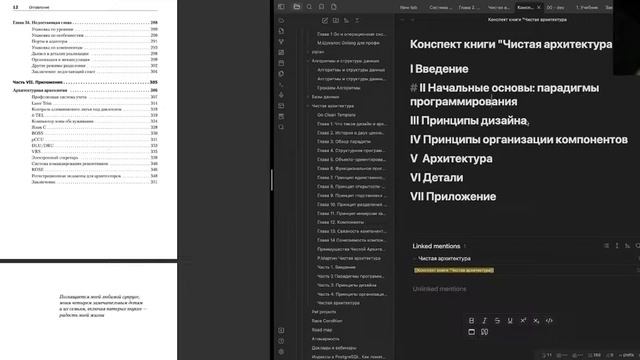Viewport: 640px width, 360px height.
Task: Open the search magnifier icon in sidebar header
Action: pos(309,7)
